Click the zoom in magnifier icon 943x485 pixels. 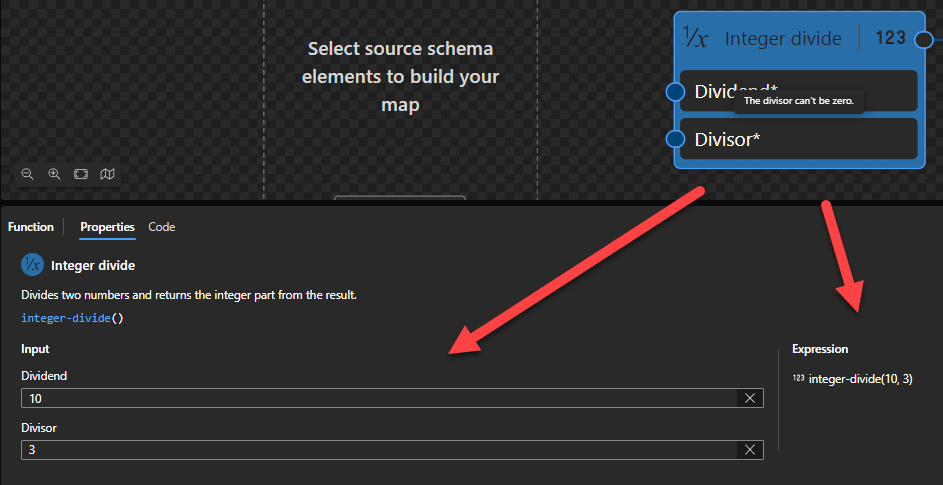pos(55,174)
